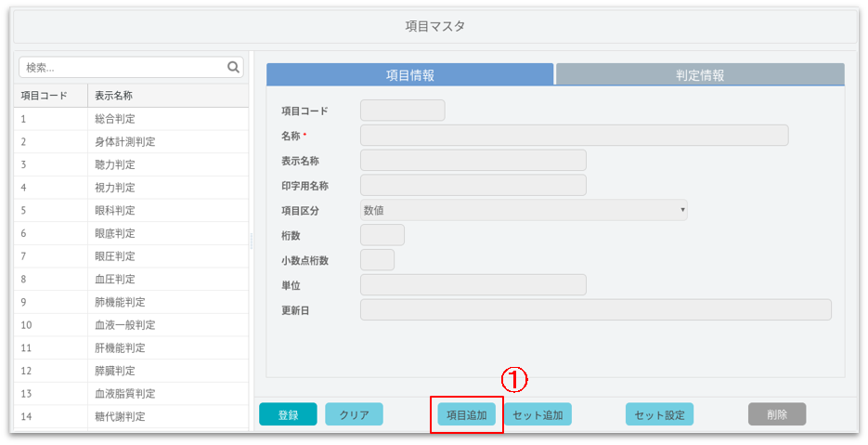Select the 視力判定 row

pos(131,188)
